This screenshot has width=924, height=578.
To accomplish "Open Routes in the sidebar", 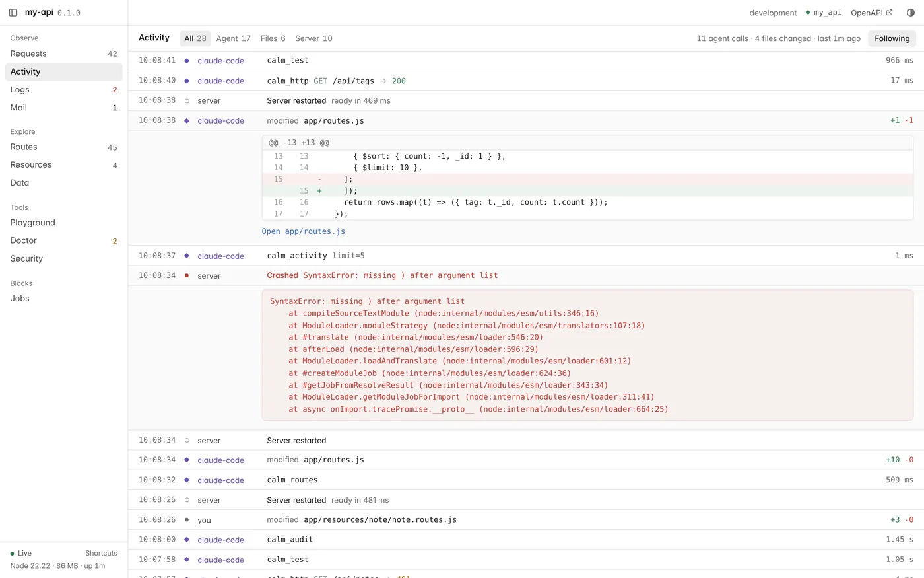I will tap(64, 147).
